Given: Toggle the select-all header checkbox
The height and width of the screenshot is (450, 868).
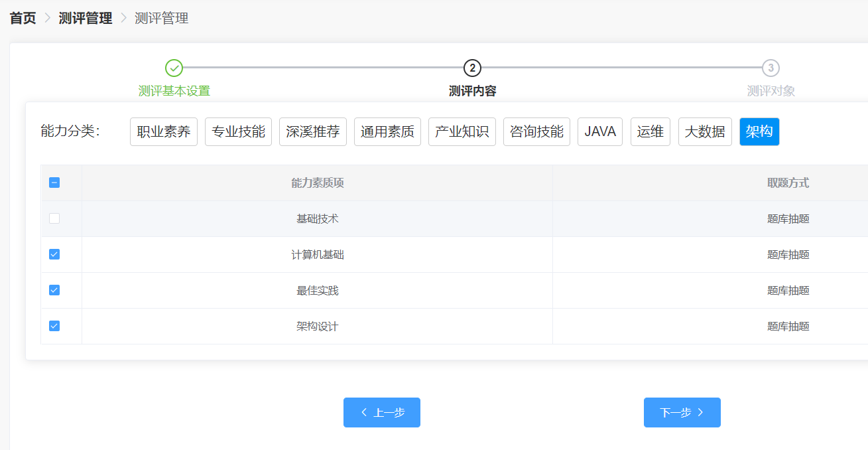Looking at the screenshot, I should click(54, 183).
